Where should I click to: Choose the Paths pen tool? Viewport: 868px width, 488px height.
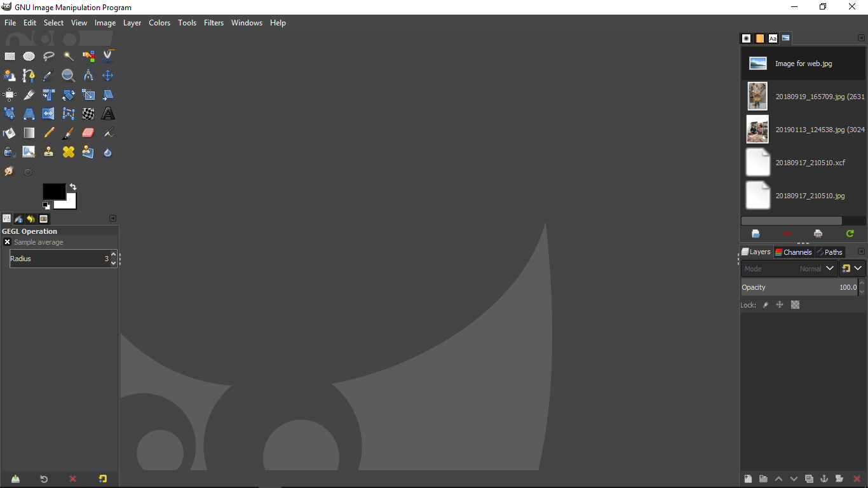point(29,76)
